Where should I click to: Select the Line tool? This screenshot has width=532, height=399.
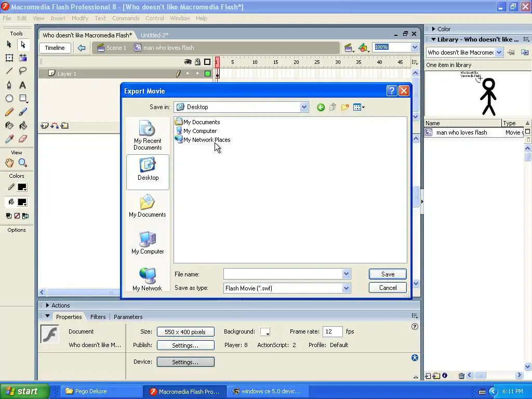coord(9,71)
